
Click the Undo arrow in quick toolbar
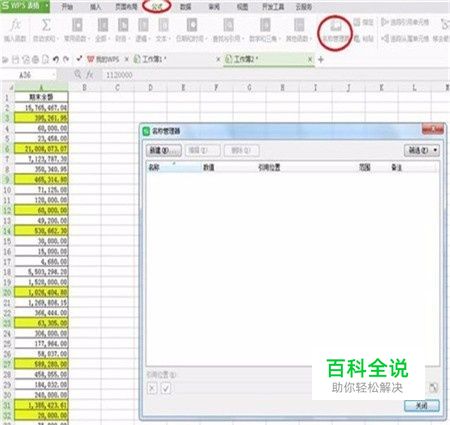tap(56, 59)
